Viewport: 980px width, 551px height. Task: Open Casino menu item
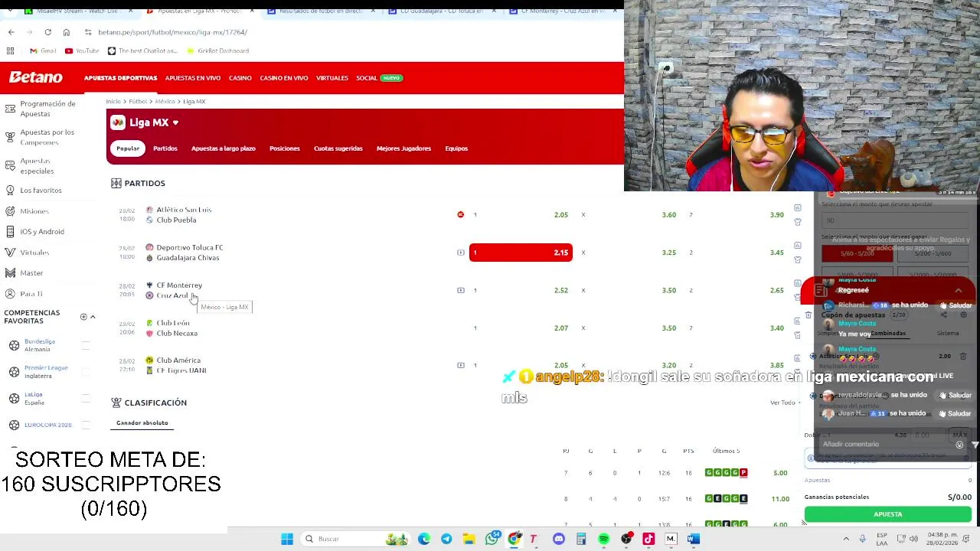pyautogui.click(x=240, y=78)
